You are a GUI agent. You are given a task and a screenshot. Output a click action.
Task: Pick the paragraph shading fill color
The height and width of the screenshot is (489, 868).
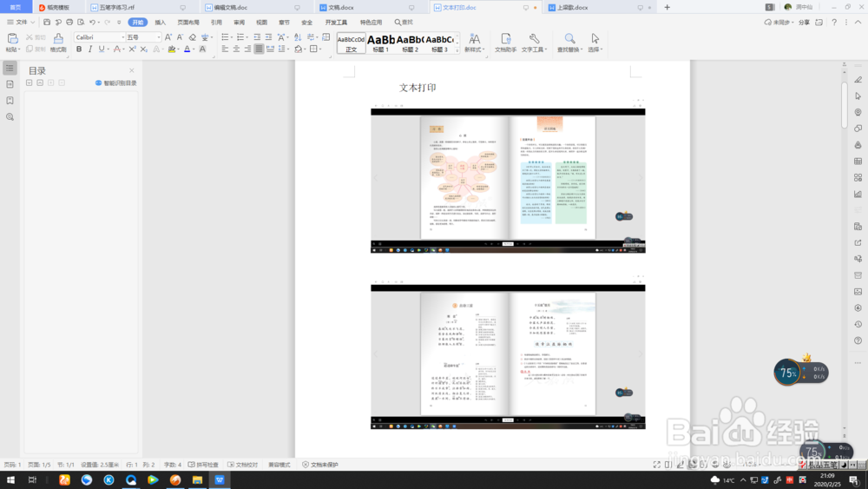[x=299, y=50]
